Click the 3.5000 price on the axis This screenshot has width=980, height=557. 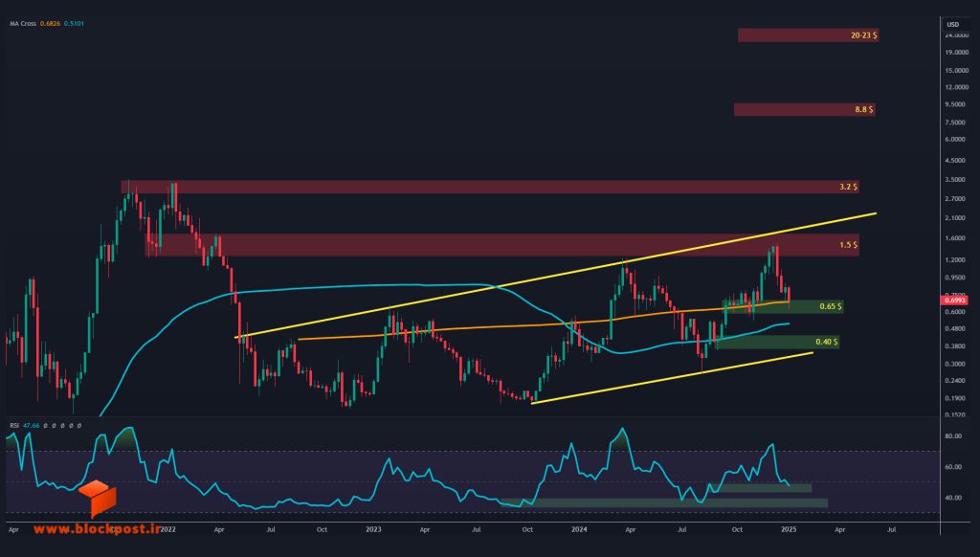(x=955, y=179)
